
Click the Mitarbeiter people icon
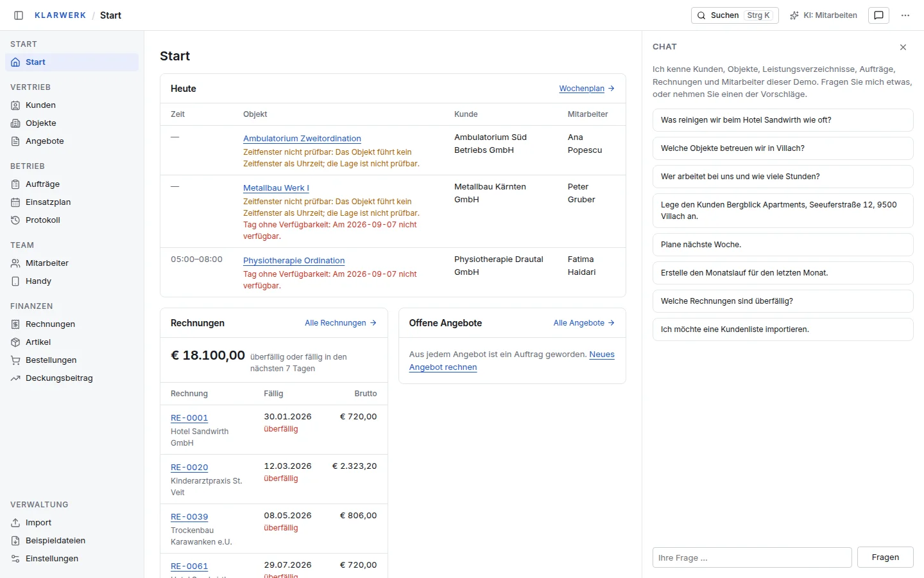coord(15,263)
